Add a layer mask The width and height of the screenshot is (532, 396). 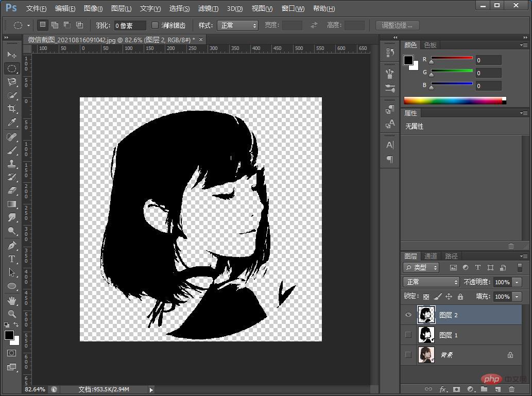(456, 389)
